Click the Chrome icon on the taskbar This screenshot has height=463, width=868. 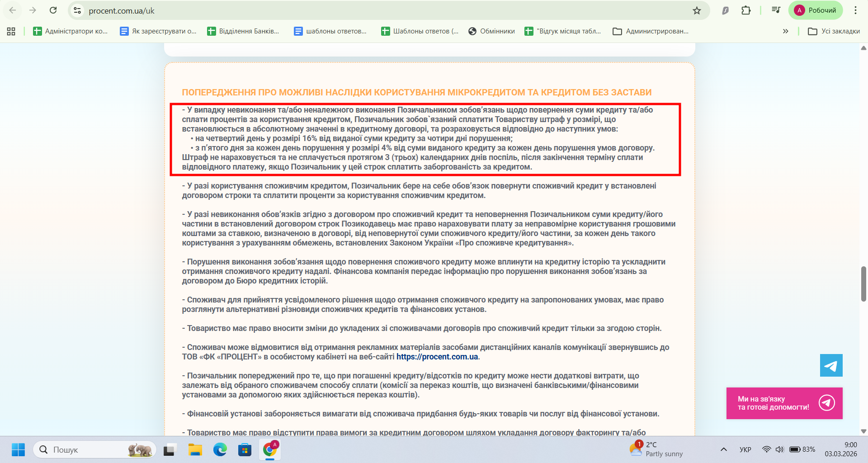tap(270, 449)
